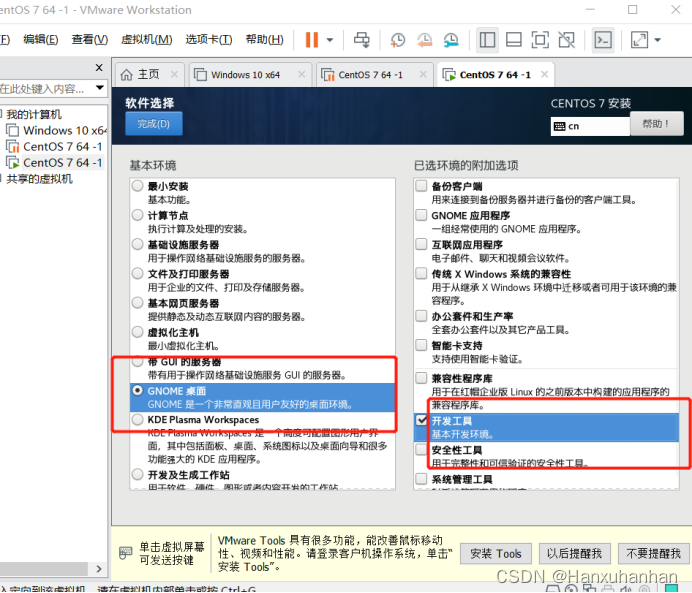This screenshot has width=692, height=593.
Task: Close the Windows 10 x64 tab
Action: click(x=301, y=75)
